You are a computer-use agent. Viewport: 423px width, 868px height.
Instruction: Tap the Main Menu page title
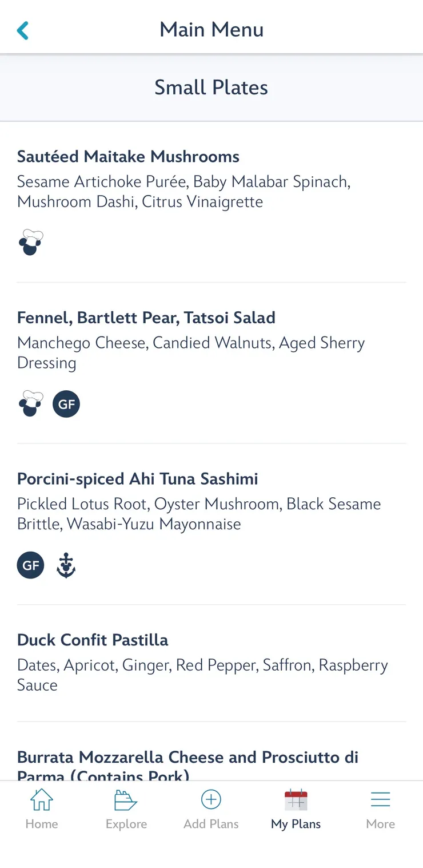click(x=212, y=30)
